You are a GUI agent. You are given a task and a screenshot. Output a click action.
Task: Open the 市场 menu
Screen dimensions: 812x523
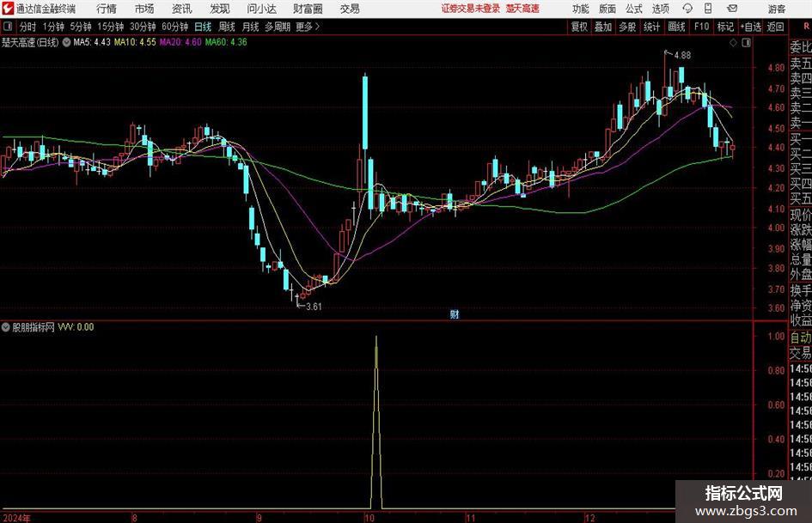[144, 9]
